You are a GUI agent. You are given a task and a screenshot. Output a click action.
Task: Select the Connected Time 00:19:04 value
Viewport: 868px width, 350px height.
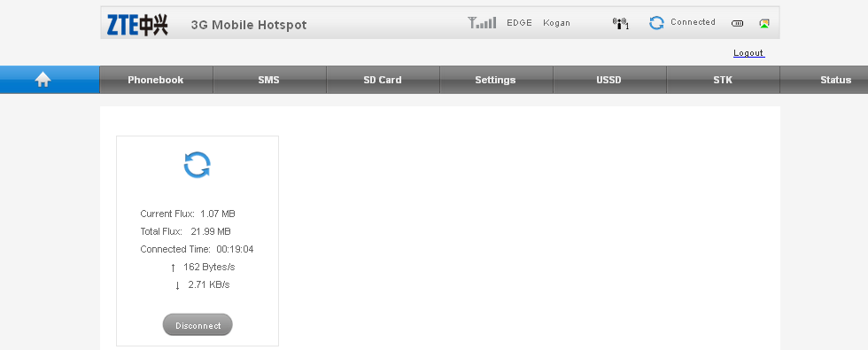(x=235, y=249)
